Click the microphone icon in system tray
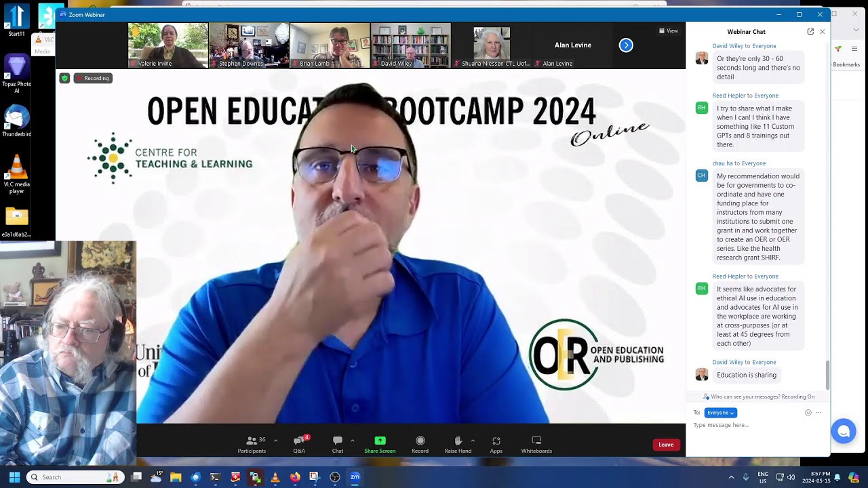This screenshot has width=868, height=488. coord(746,477)
